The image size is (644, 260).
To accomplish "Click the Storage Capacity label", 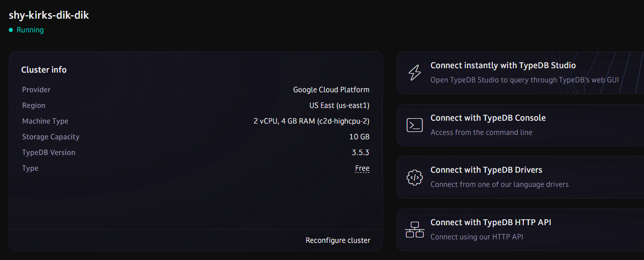I will 51,137.
